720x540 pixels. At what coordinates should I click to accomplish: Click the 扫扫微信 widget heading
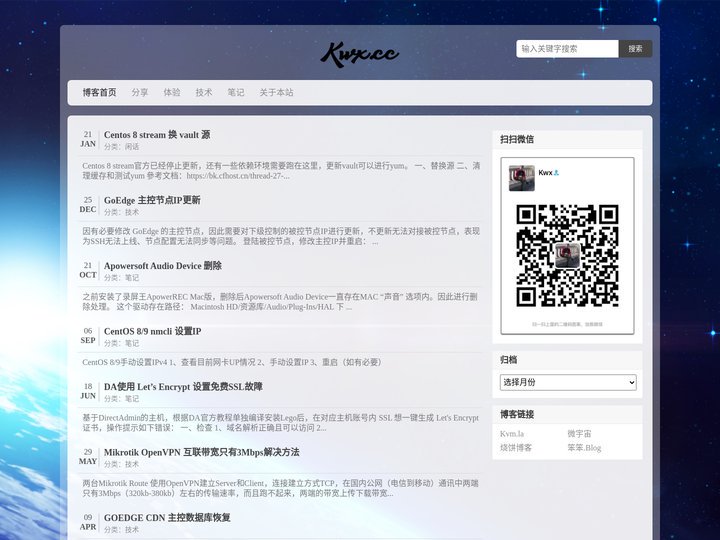click(517, 140)
